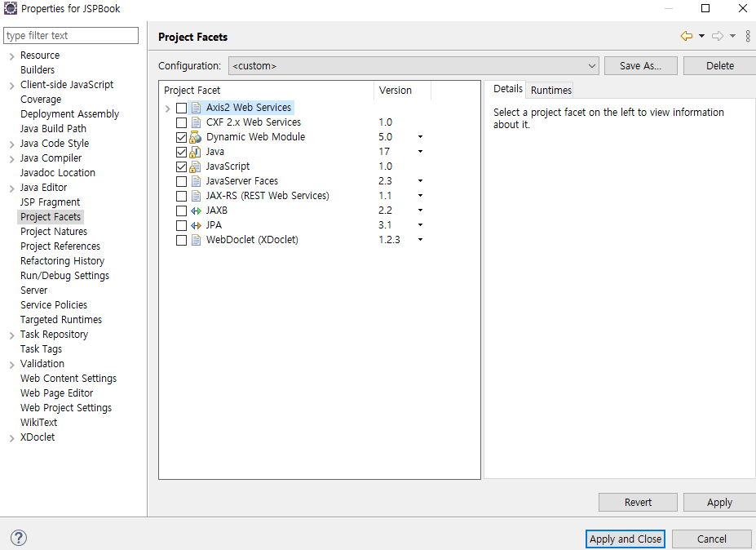This screenshot has width=756, height=550.
Task: Expand the Validation tree node
Action: coord(11,365)
